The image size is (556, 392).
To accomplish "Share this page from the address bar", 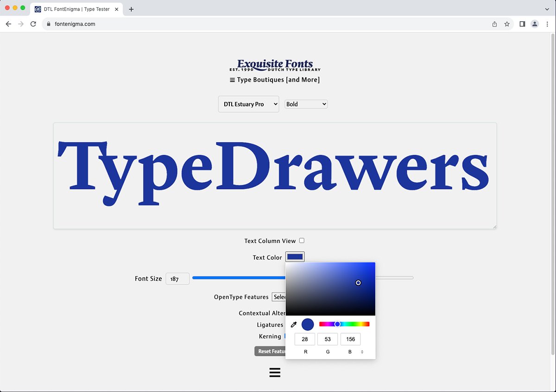I will (x=494, y=24).
